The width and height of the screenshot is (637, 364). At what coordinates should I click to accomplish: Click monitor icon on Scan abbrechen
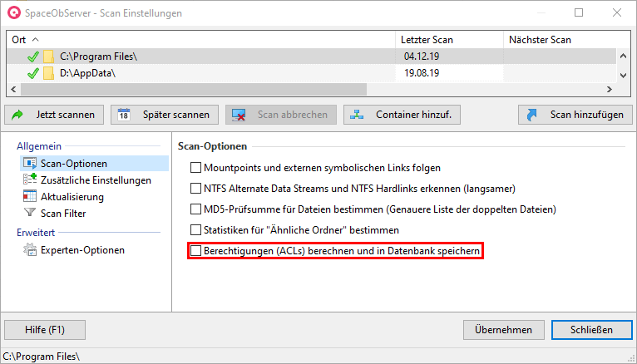[x=239, y=115]
